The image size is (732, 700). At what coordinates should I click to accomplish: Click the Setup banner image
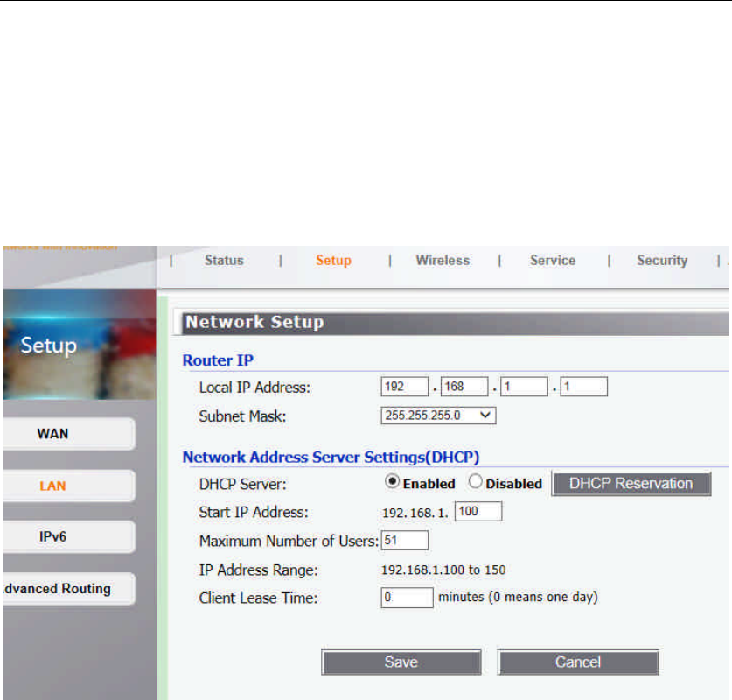[x=80, y=345]
